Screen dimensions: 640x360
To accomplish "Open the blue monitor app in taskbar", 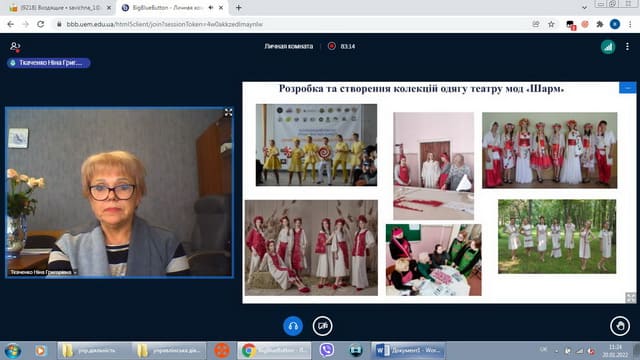I will [356, 351].
